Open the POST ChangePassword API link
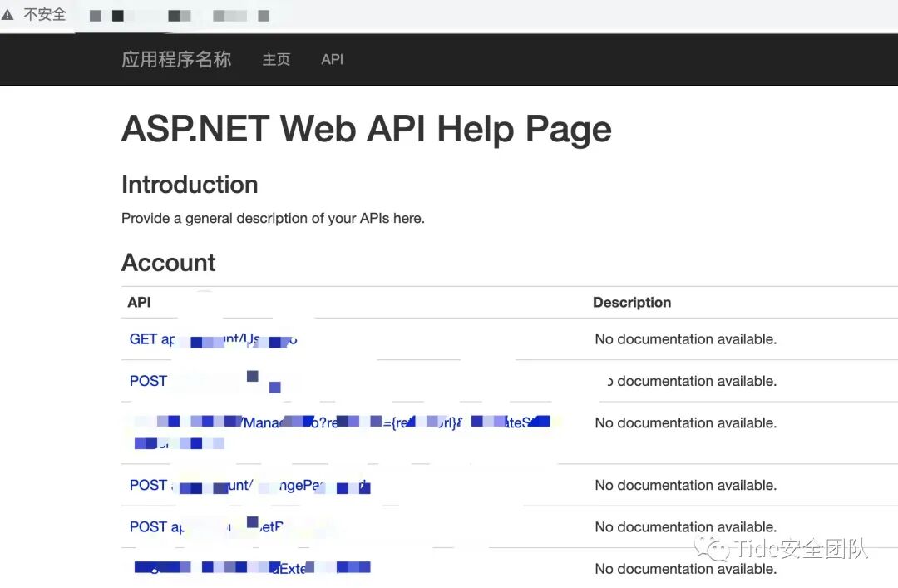The height and width of the screenshot is (588, 898). click(249, 486)
